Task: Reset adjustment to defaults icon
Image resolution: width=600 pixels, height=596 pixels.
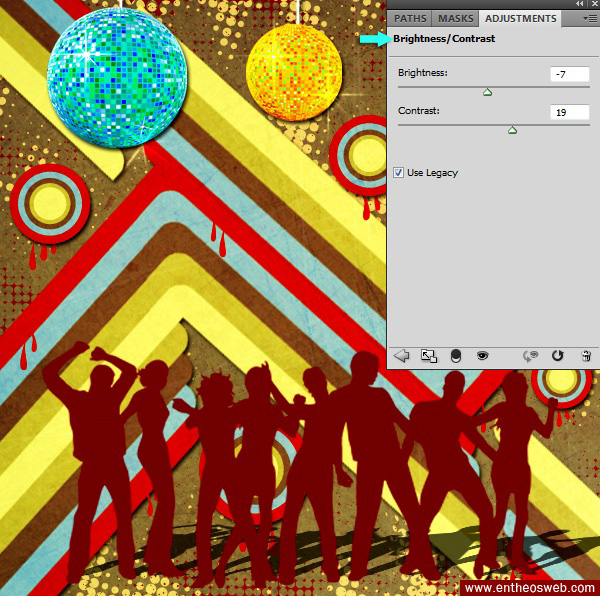Action: (x=558, y=356)
